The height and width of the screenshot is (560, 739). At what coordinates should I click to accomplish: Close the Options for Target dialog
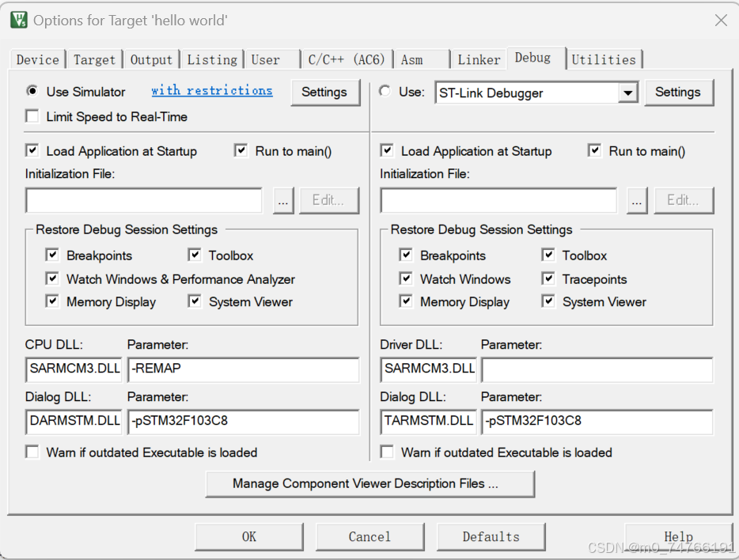[x=721, y=21]
